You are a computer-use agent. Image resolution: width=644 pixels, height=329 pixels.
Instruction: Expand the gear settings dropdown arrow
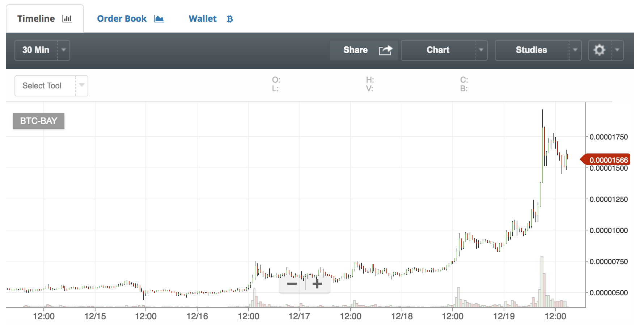(617, 50)
